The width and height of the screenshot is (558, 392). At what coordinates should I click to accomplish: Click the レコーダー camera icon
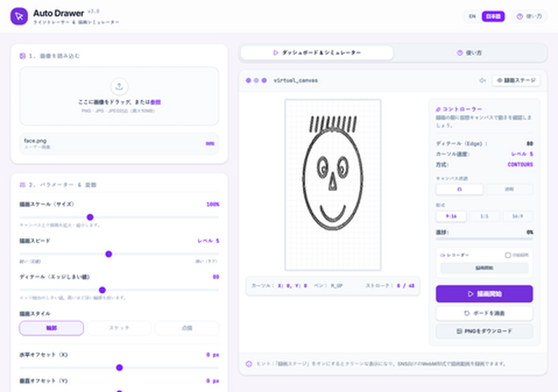(x=443, y=255)
